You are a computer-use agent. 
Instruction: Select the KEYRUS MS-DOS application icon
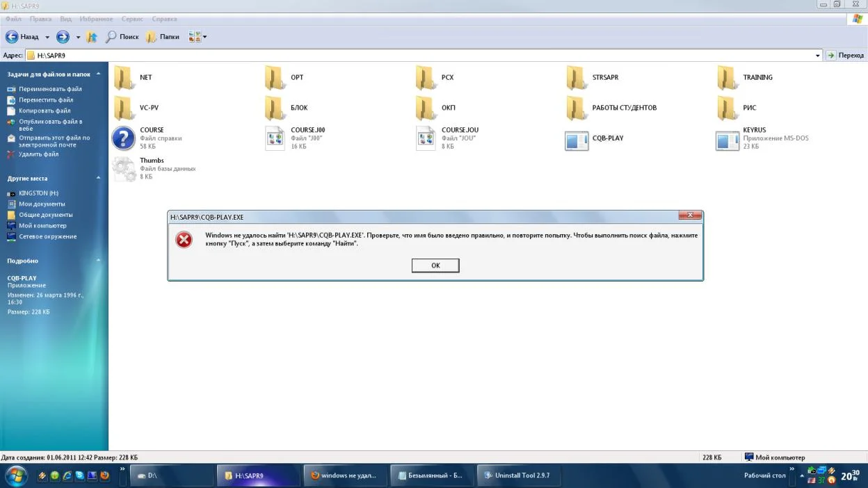(x=728, y=140)
